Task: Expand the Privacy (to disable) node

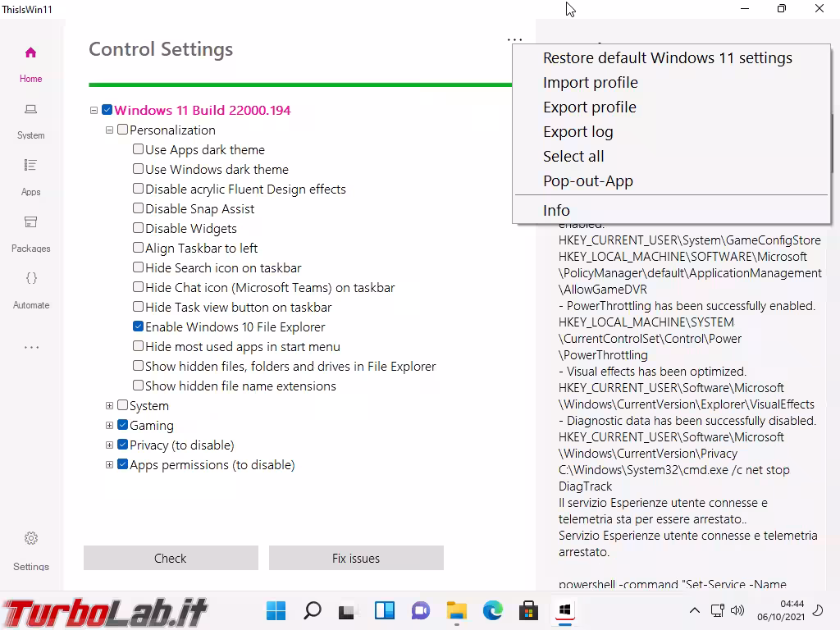Action: [109, 445]
